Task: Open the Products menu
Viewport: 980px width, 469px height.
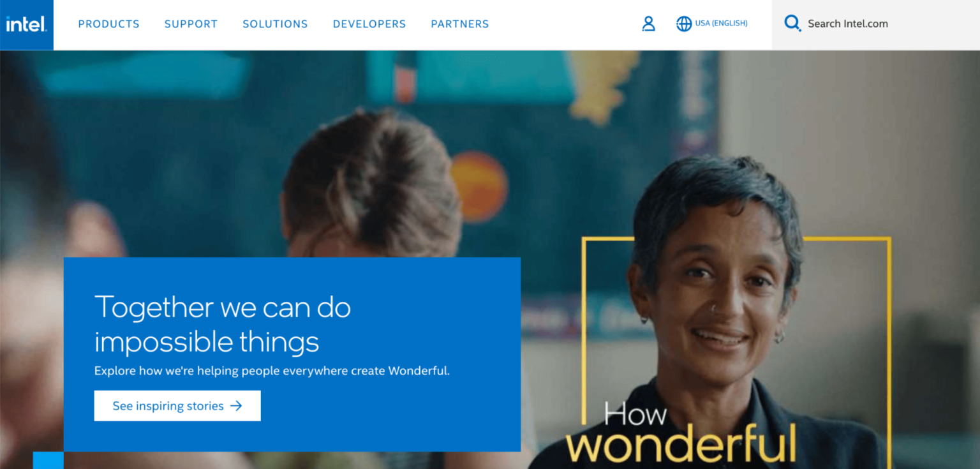Action: click(108, 24)
